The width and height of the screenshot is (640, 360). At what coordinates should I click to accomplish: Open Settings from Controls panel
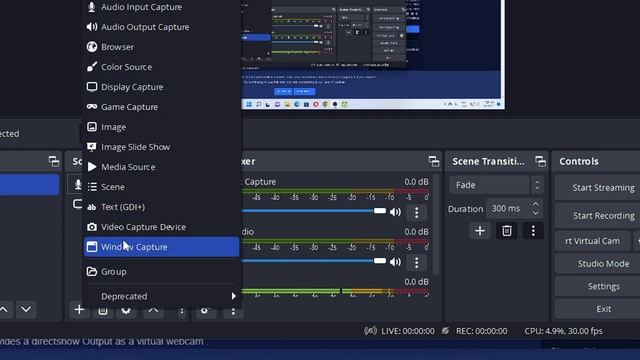pyautogui.click(x=598, y=287)
